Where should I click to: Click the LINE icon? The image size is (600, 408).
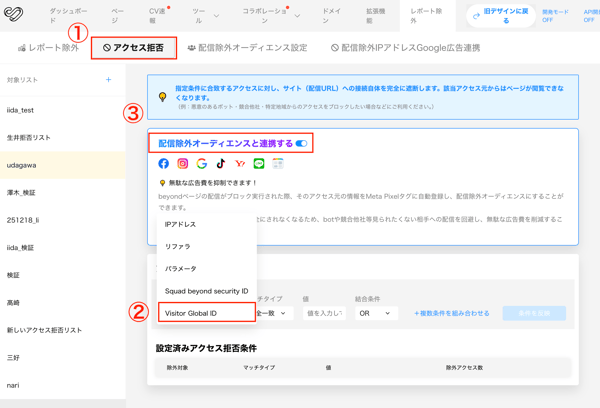pyautogui.click(x=259, y=163)
